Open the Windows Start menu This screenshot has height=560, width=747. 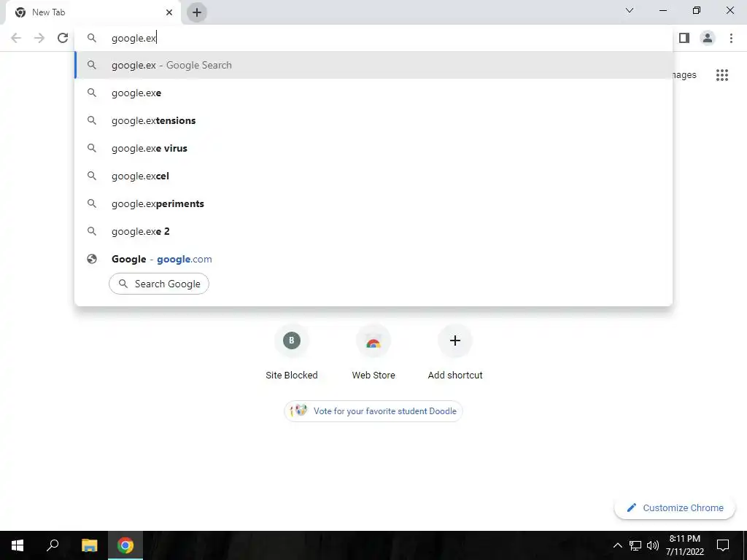[18, 545]
